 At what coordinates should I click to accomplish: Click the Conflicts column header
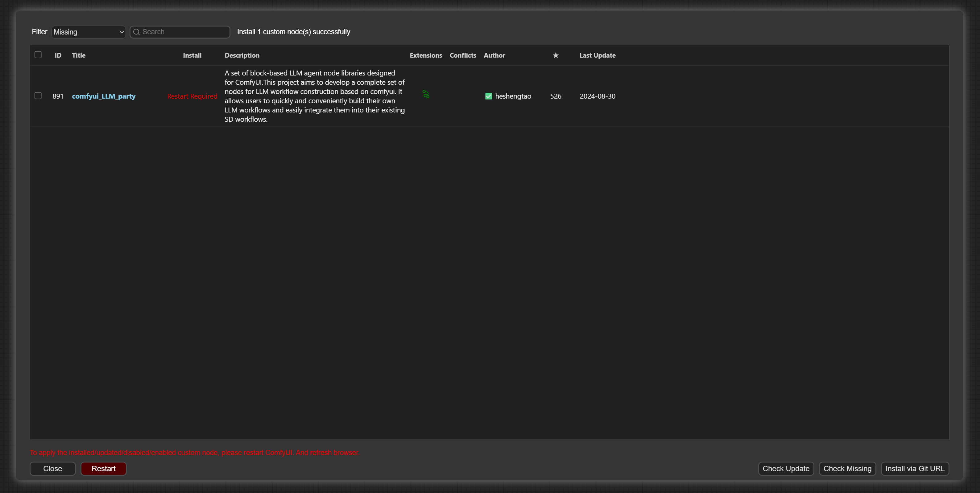pyautogui.click(x=463, y=55)
